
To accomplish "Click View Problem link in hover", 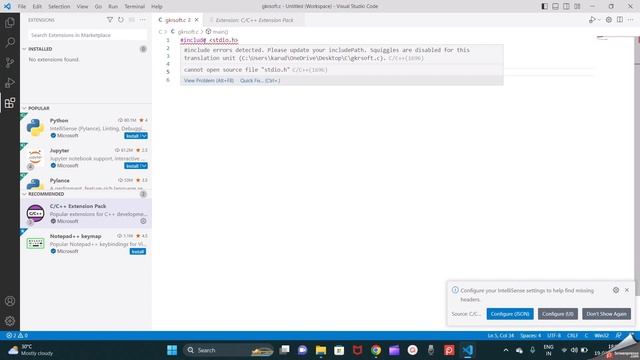I will (x=209, y=80).
